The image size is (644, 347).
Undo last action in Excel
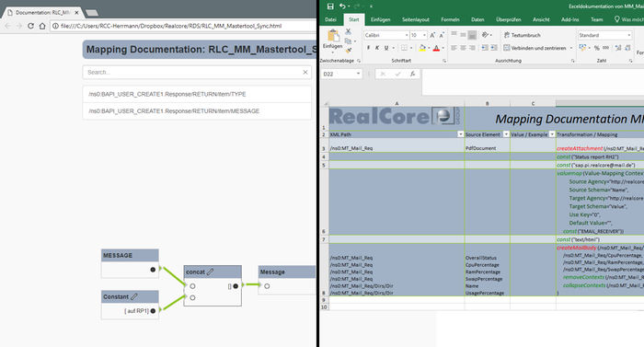tap(342, 6)
